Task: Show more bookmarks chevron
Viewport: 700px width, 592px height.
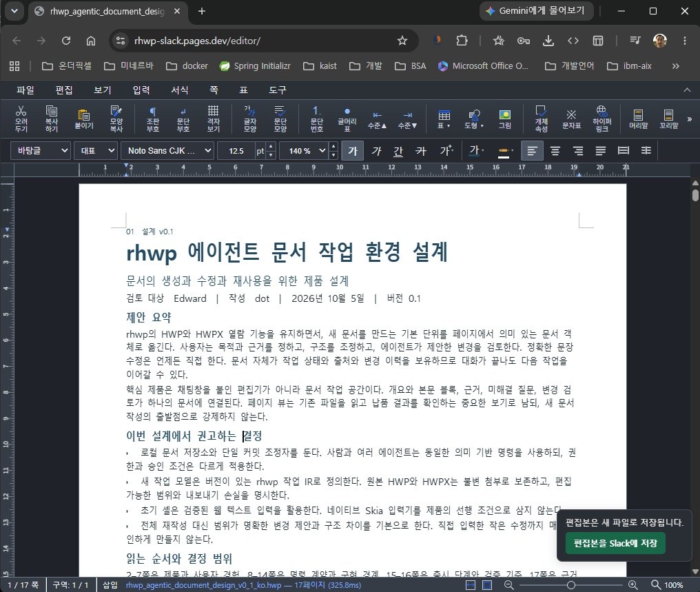Action: click(x=675, y=66)
